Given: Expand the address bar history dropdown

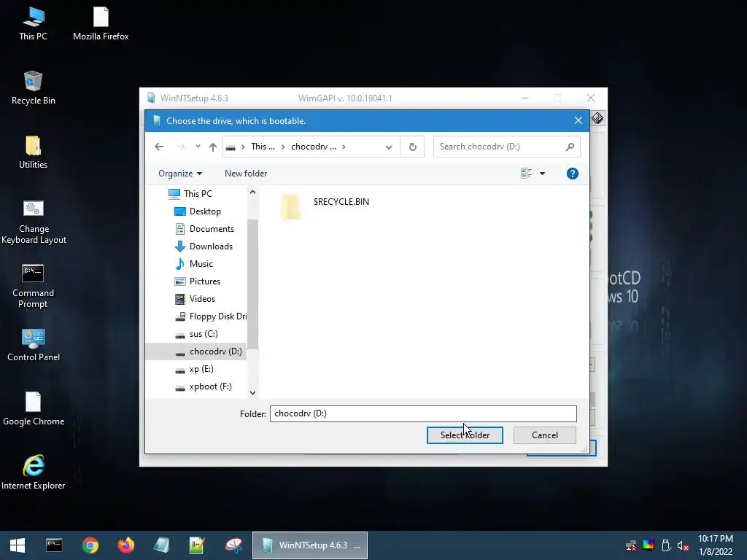Looking at the screenshot, I should click(389, 147).
